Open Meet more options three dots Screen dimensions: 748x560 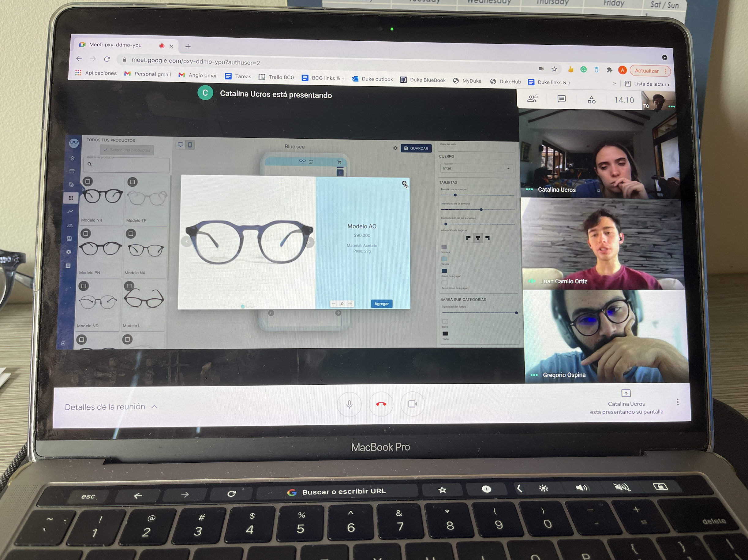[677, 402]
